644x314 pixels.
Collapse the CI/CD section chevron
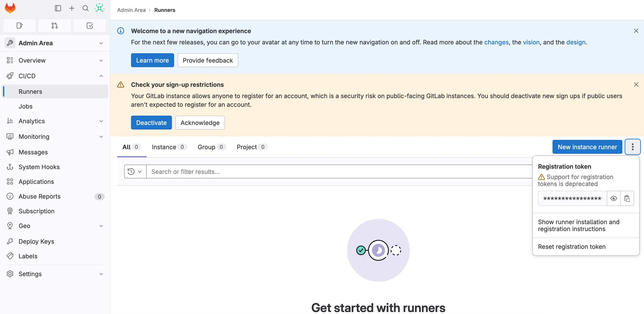[101, 76]
